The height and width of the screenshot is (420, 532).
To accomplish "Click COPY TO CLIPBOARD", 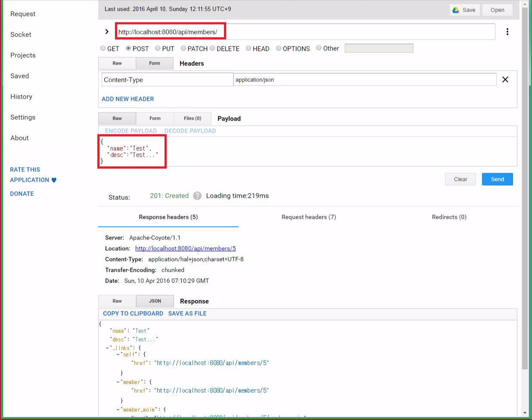I will 133,313.
